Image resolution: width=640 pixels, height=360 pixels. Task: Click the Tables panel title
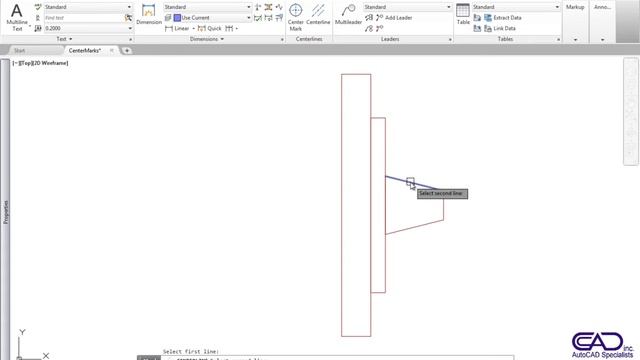coord(505,39)
